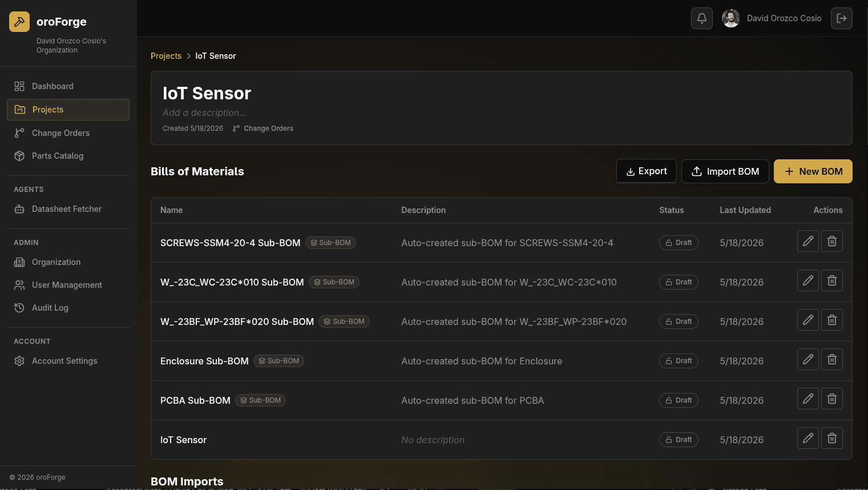Open the SCREWS-SSM4-20-4 Sub-BOM name

point(231,243)
